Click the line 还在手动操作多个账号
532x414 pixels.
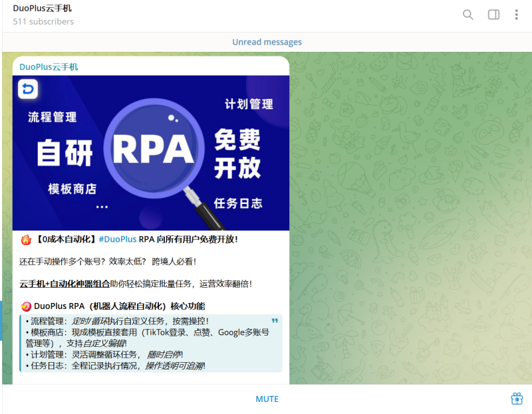[108, 261]
